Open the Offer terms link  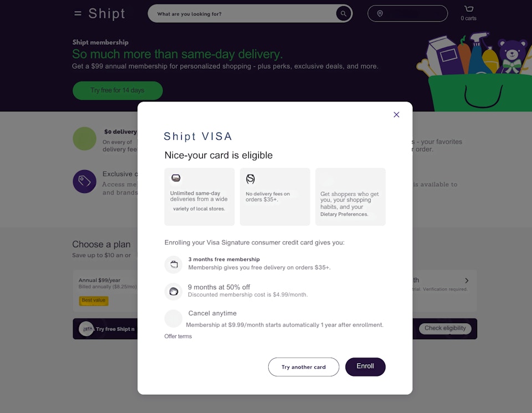click(x=178, y=336)
